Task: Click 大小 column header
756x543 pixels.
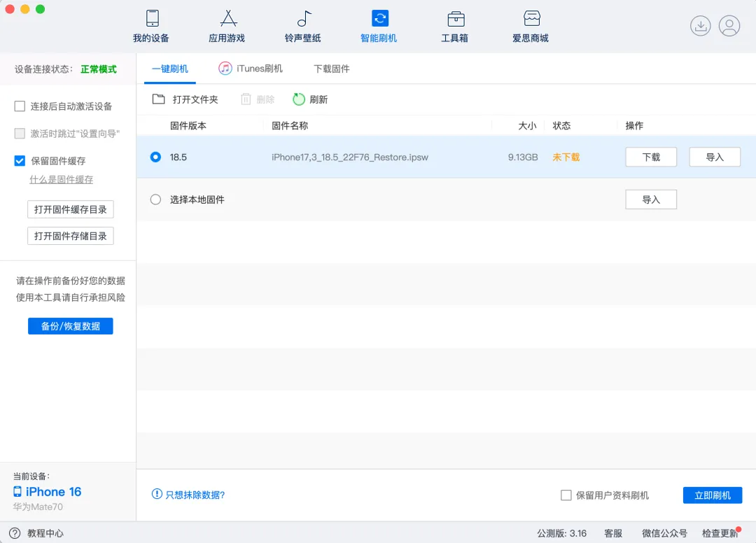Action: pyautogui.click(x=528, y=126)
